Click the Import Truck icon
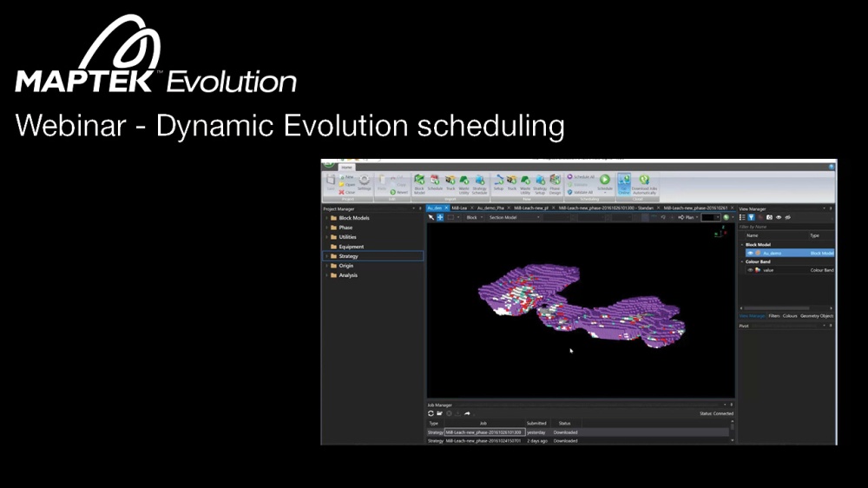The width and height of the screenshot is (868, 488). coord(450,183)
